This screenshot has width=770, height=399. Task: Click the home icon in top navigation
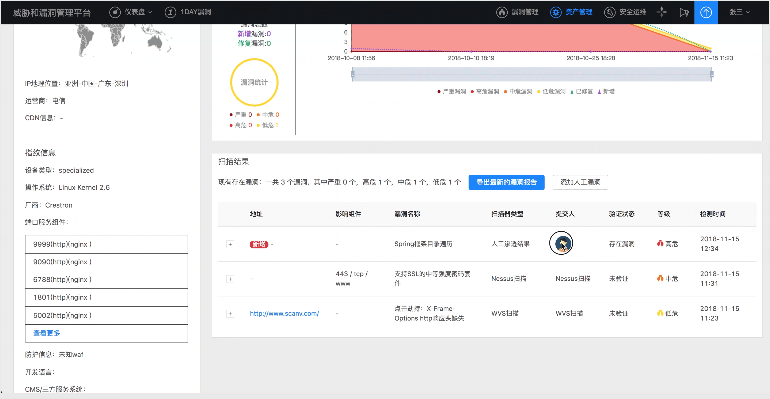pos(501,12)
